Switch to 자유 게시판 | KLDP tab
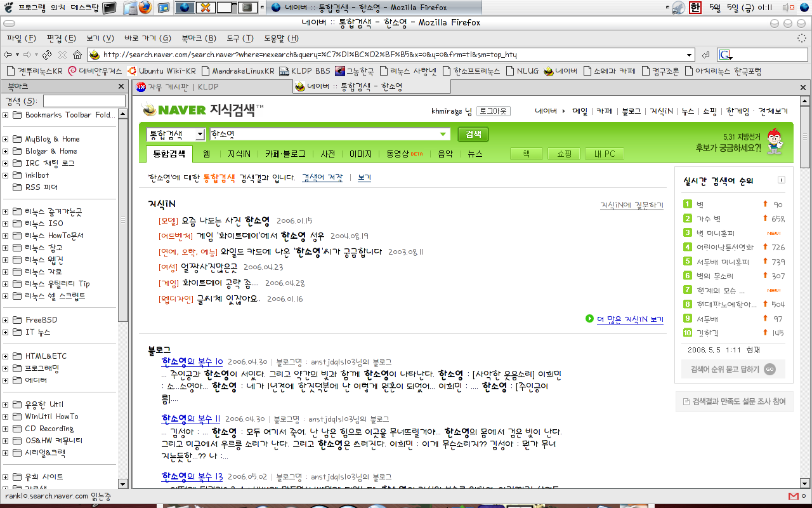The height and width of the screenshot is (508, 812). (212, 87)
